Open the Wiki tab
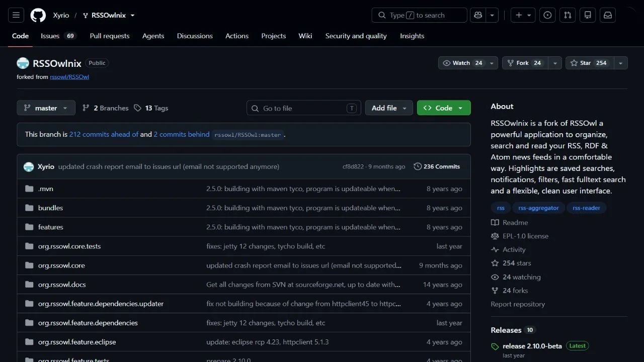 [x=305, y=36]
